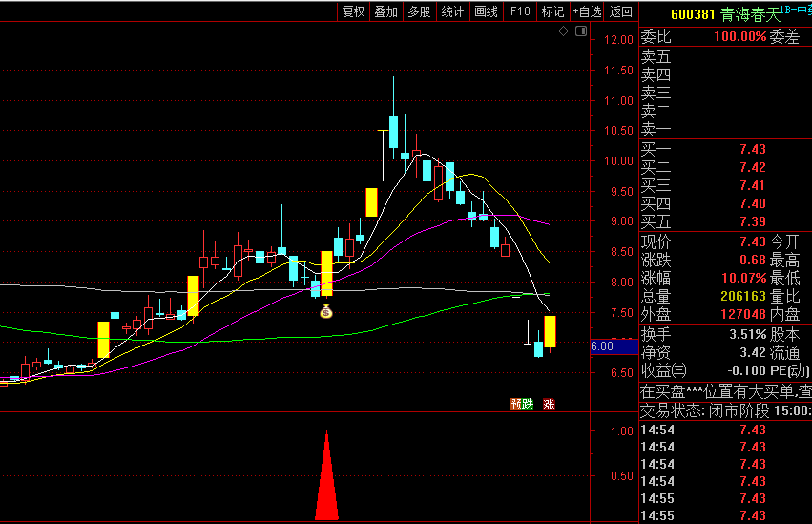Click the 标记 mark button
Viewport: 812px width, 524px height.
(x=552, y=11)
